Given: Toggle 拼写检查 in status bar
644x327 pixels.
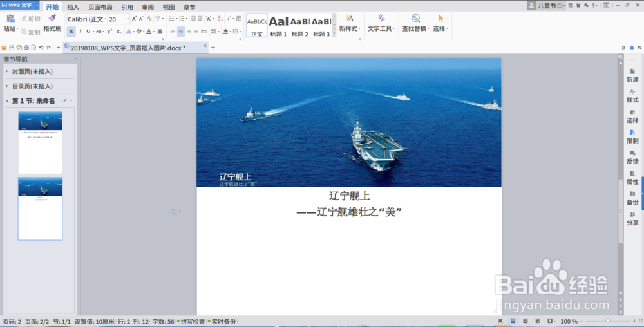Looking at the screenshot, I should tap(191, 322).
